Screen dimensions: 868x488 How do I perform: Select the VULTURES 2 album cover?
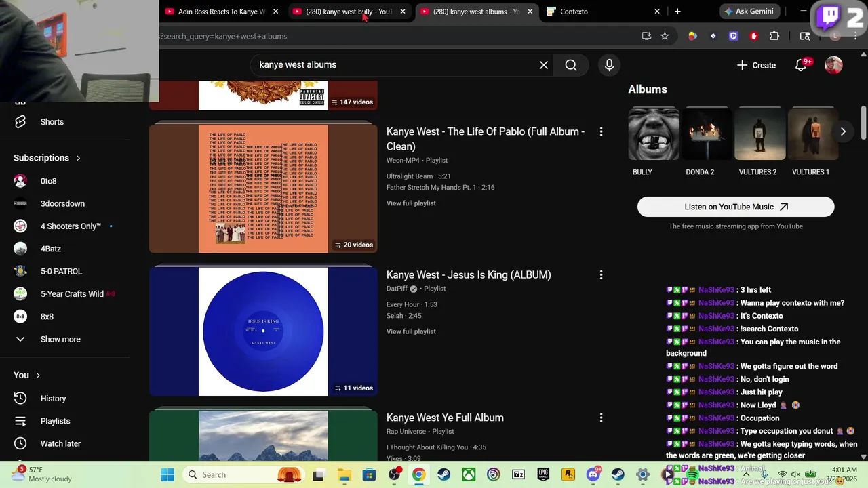coord(760,134)
